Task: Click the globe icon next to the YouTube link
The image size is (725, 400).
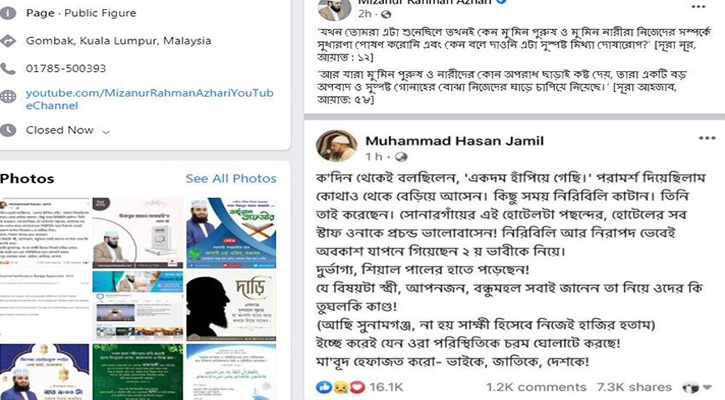Action: (8, 96)
